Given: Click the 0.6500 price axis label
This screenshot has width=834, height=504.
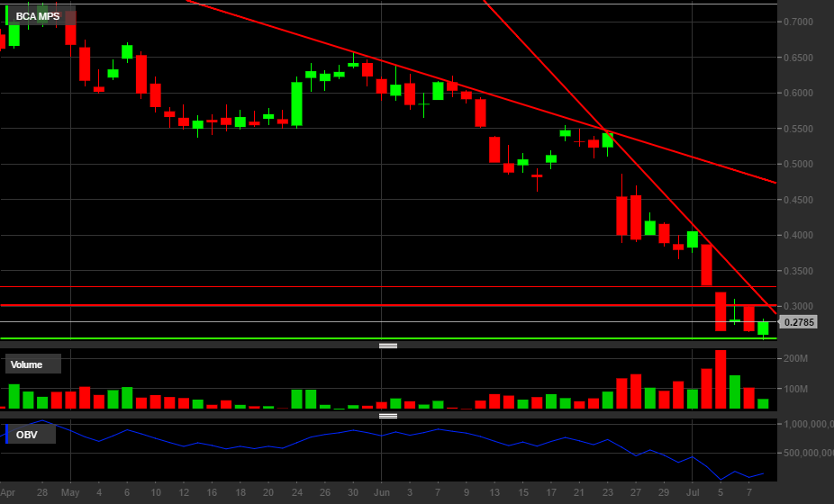Looking at the screenshot, I should 798,58.
